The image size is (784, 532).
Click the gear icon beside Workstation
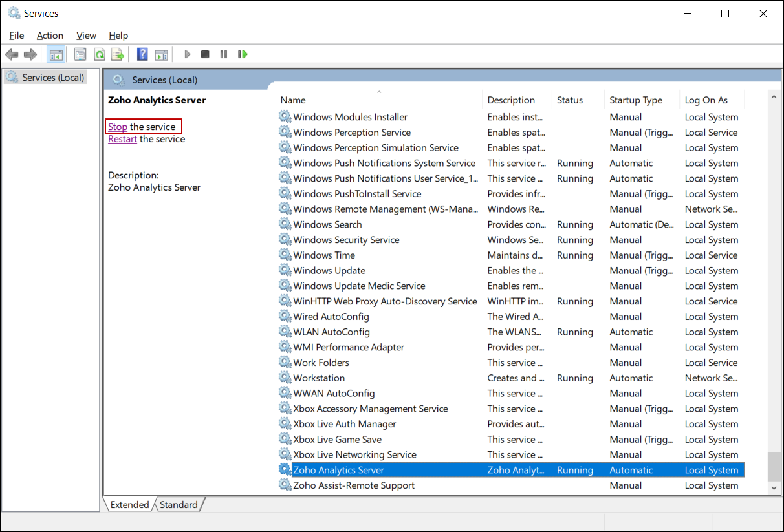pos(285,378)
